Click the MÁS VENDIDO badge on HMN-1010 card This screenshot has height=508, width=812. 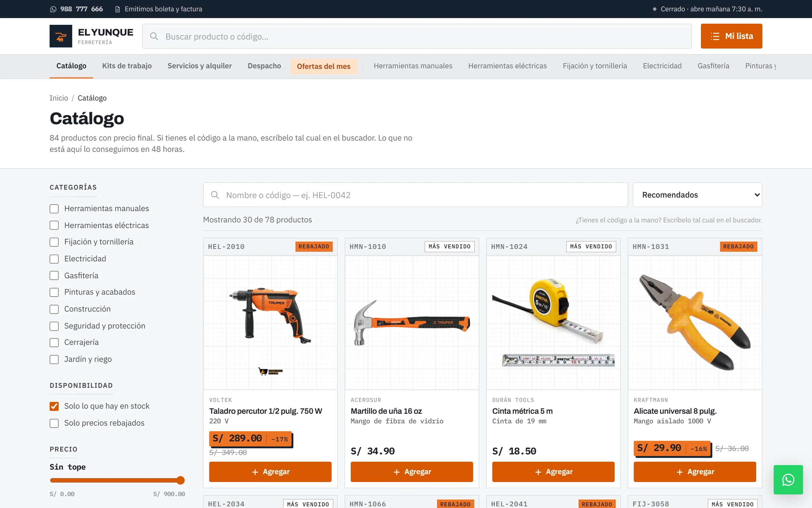[449, 247]
